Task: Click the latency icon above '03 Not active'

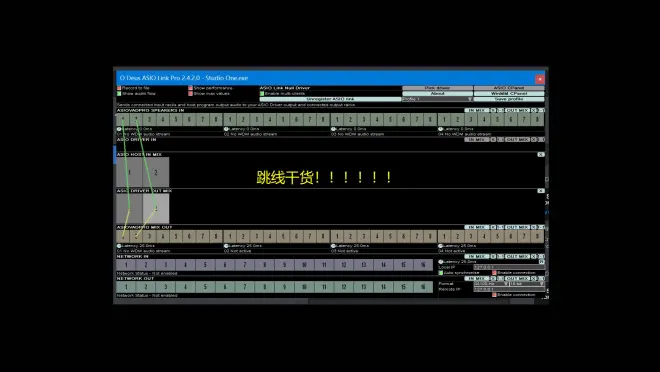Action: click(x=333, y=246)
